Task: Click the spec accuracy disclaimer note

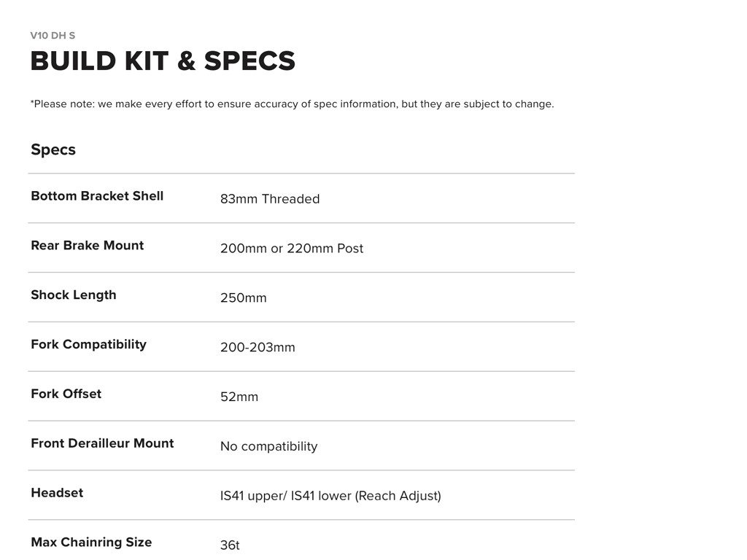Action: click(292, 104)
